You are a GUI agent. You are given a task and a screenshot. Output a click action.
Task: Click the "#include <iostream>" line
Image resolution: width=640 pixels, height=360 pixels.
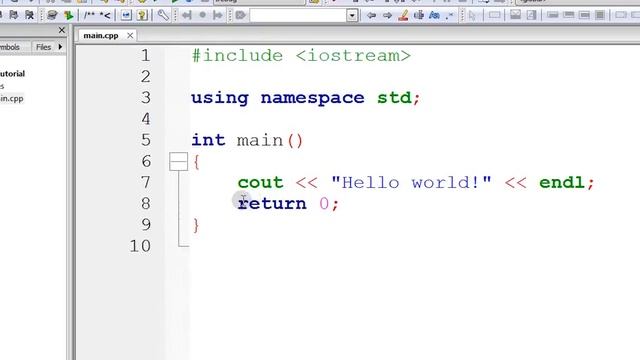pos(301,56)
